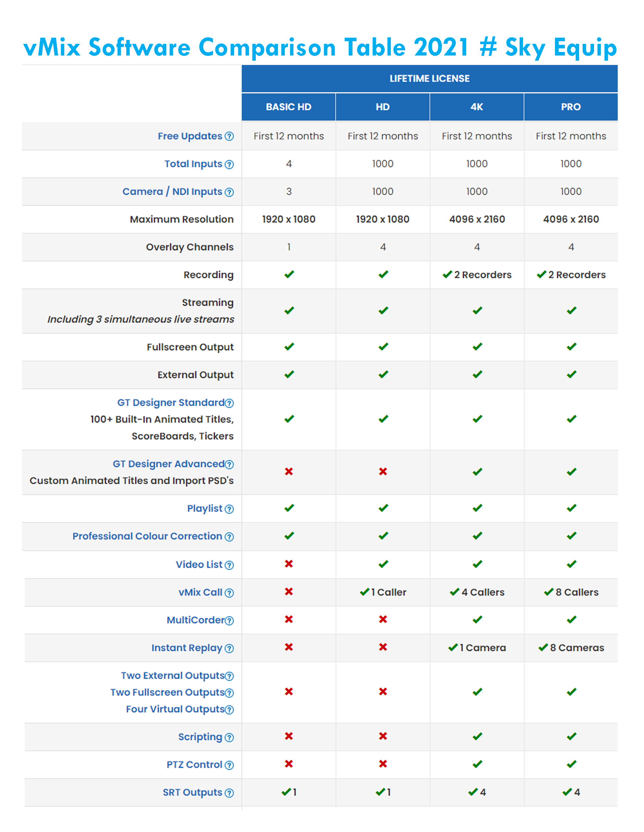
Task: Open the MultiCorder link
Action: [195, 620]
